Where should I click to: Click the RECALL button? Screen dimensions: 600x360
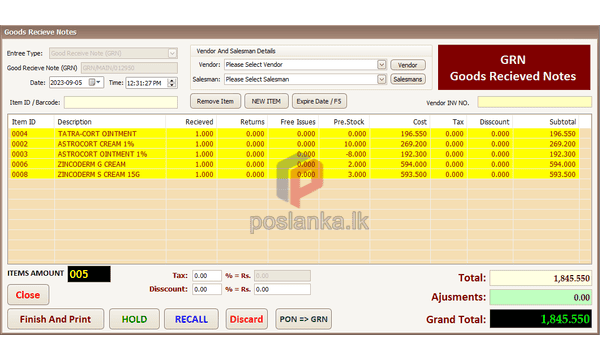click(x=191, y=319)
